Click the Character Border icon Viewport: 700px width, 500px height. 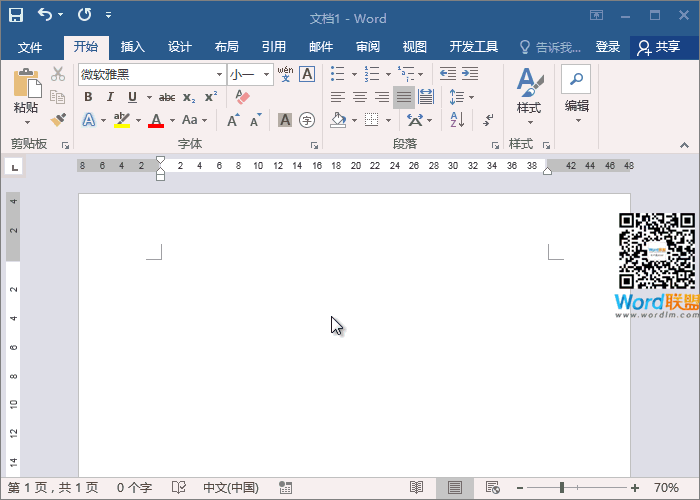coord(307,74)
